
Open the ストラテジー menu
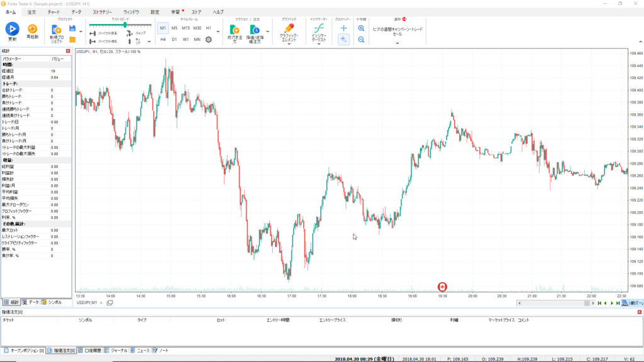(103, 13)
